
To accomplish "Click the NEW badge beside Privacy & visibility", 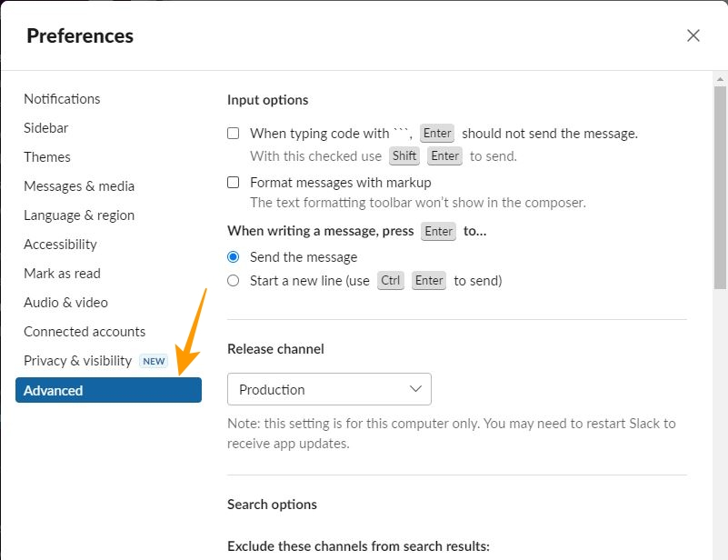I will (x=154, y=361).
